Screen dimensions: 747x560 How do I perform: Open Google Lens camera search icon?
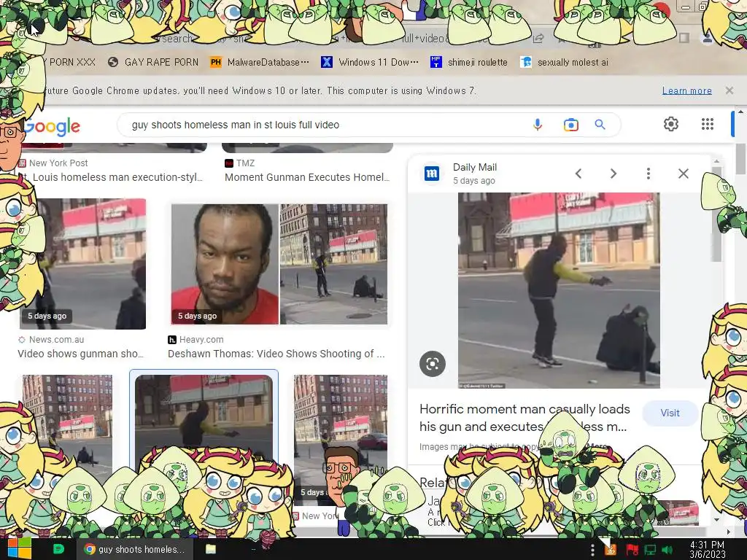tap(570, 125)
